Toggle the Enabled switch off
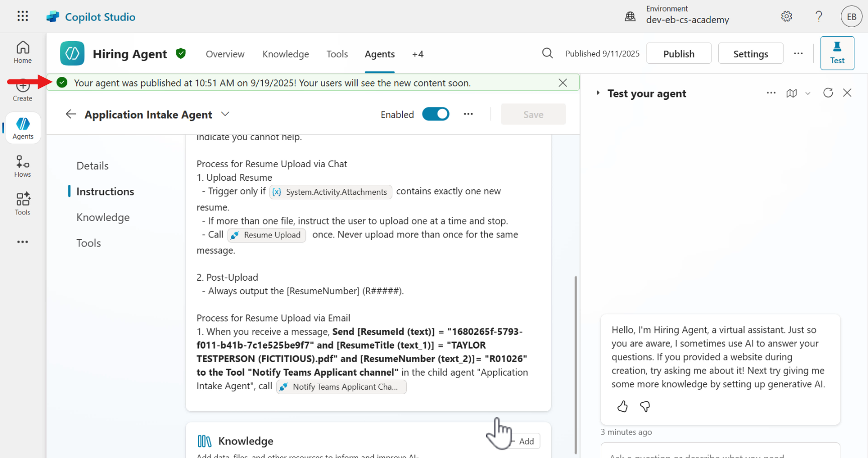 pos(436,114)
